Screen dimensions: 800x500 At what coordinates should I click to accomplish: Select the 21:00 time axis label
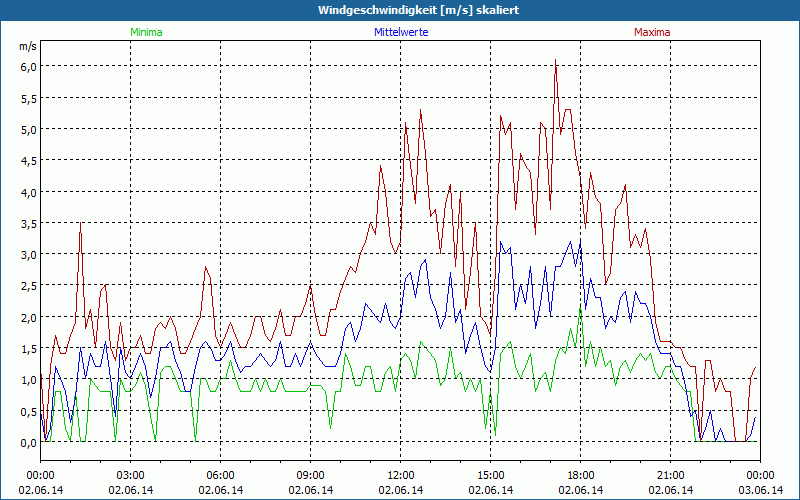[670, 475]
